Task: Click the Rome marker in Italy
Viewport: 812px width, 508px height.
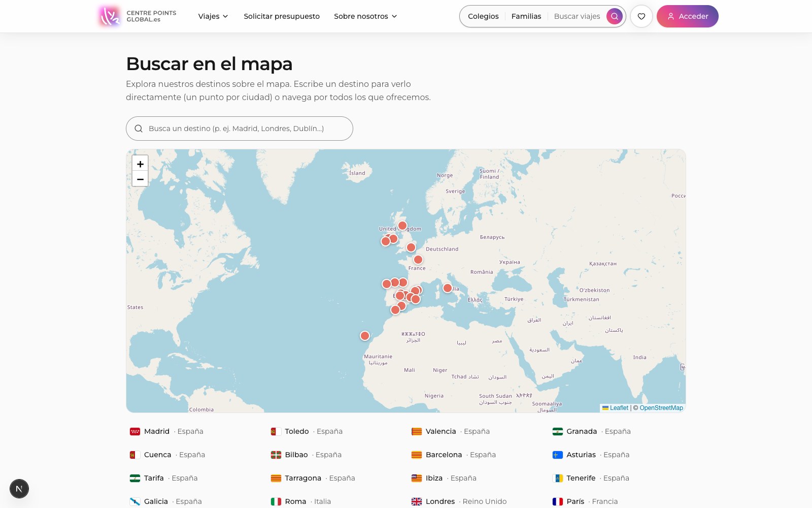Action: pyautogui.click(x=448, y=288)
